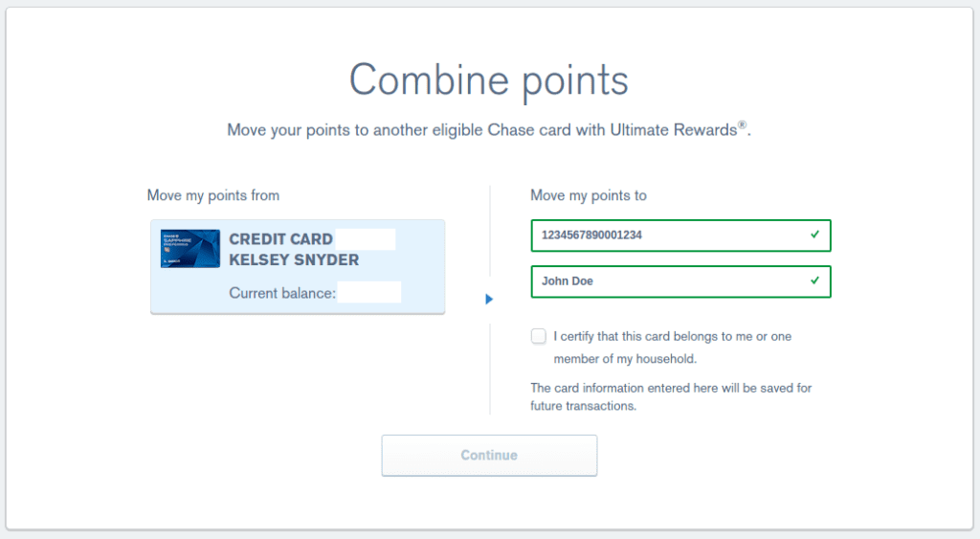
Task: Click the green checkmark in card number field
Action: [x=814, y=235]
